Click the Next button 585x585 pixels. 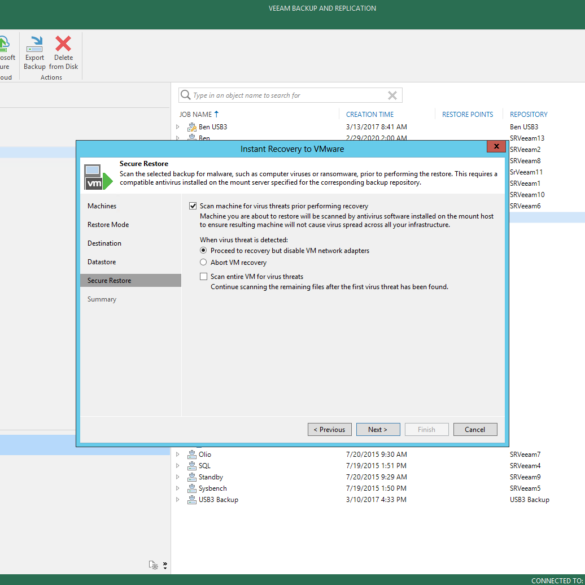point(378,429)
